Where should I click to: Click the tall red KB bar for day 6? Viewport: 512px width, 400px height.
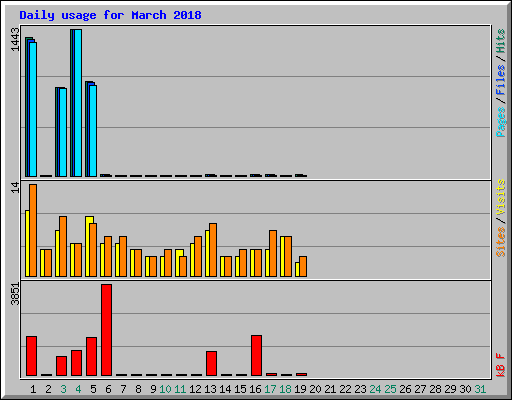pyautogui.click(x=107, y=330)
